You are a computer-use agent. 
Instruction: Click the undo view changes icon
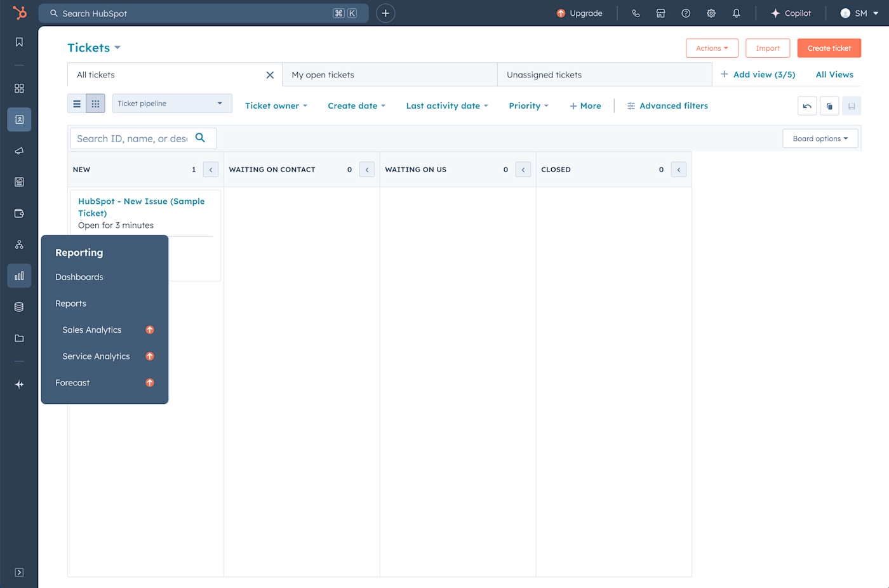click(x=807, y=106)
